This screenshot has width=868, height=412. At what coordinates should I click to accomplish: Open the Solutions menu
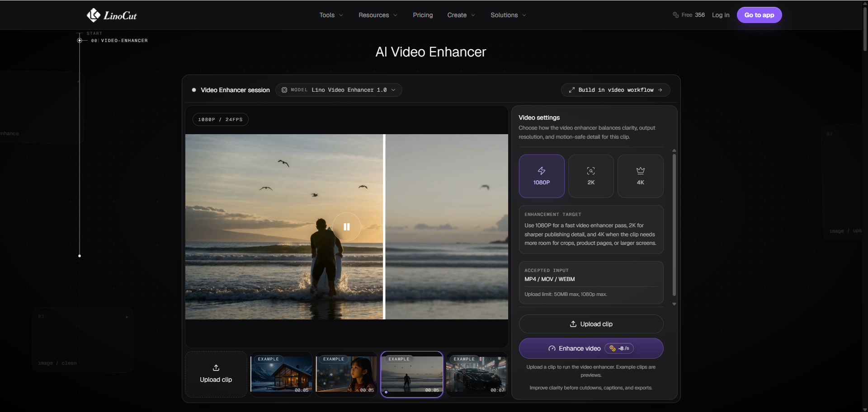[x=508, y=15]
